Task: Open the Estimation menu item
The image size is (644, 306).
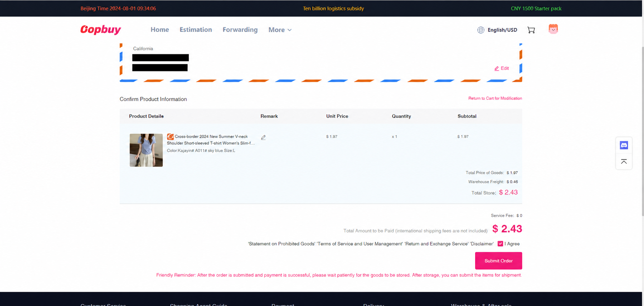Action: click(x=196, y=30)
